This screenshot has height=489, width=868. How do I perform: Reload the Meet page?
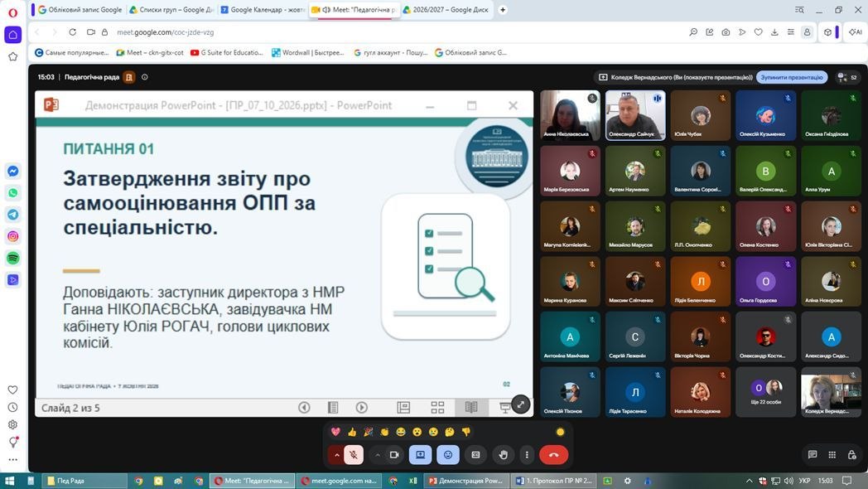[73, 32]
